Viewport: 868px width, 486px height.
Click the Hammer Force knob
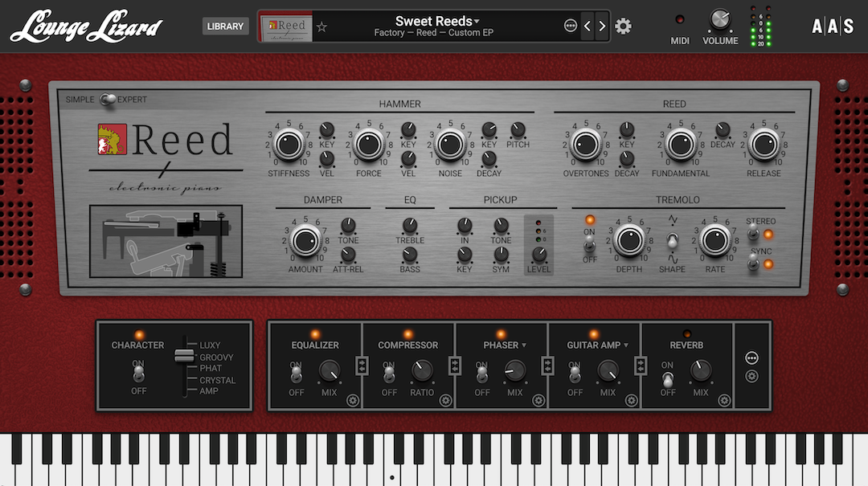[369, 145]
